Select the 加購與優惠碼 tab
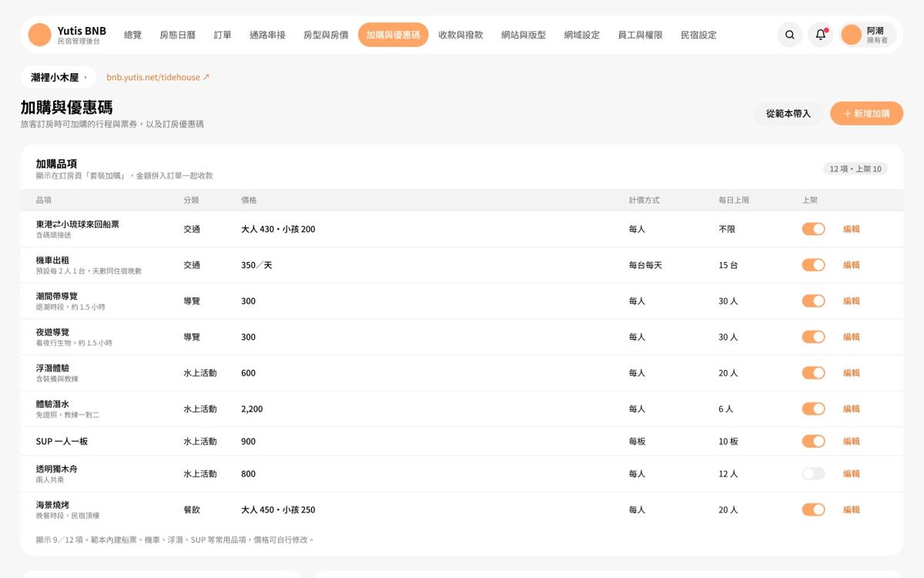Image resolution: width=924 pixels, height=578 pixels. (x=393, y=35)
